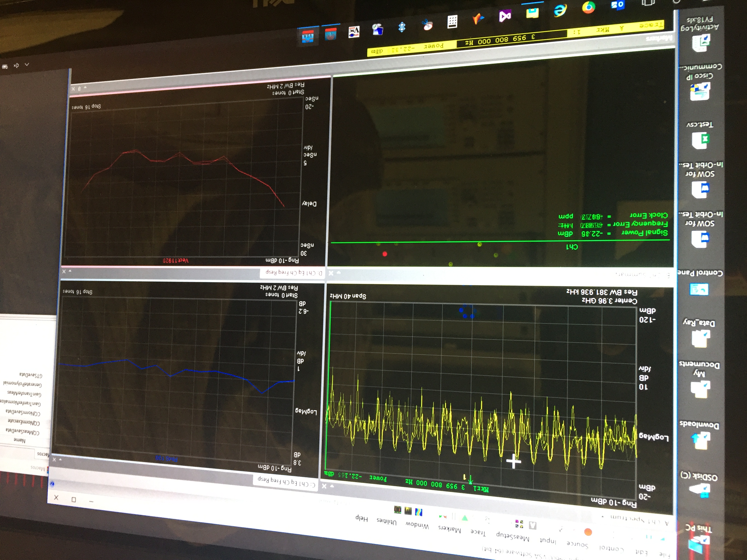Launch Google Chrome from taskbar
747x560 pixels.
coord(588,7)
